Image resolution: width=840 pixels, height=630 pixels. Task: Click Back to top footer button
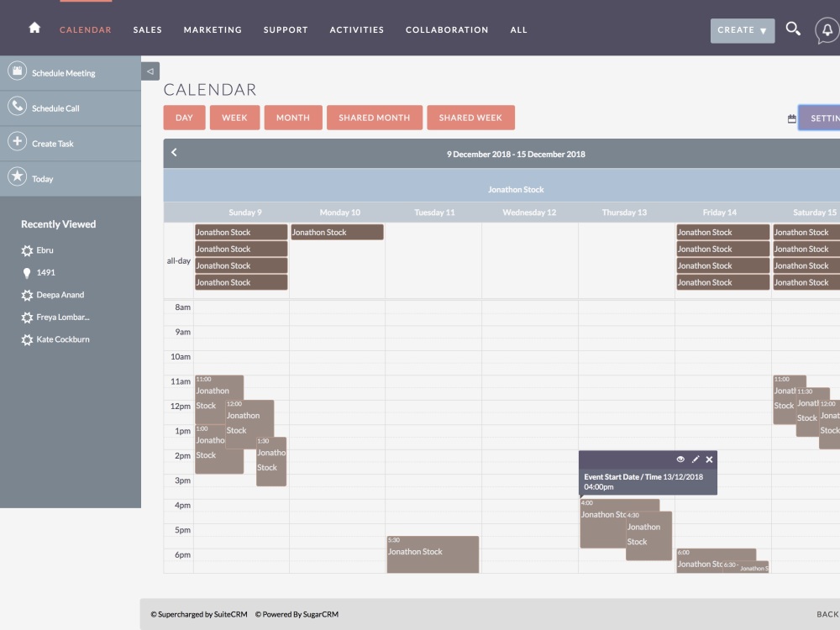point(827,615)
